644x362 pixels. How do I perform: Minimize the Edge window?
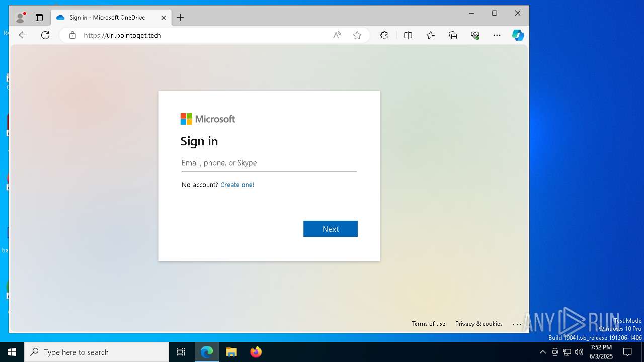coord(471,14)
